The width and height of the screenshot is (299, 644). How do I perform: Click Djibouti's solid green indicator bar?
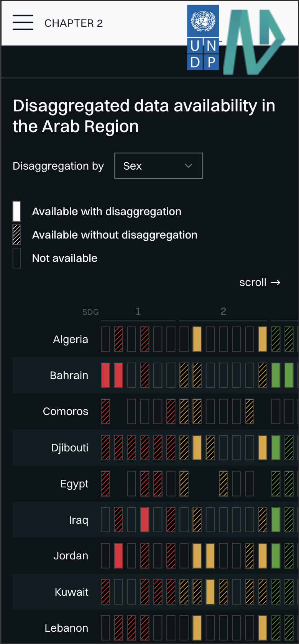tap(276, 448)
